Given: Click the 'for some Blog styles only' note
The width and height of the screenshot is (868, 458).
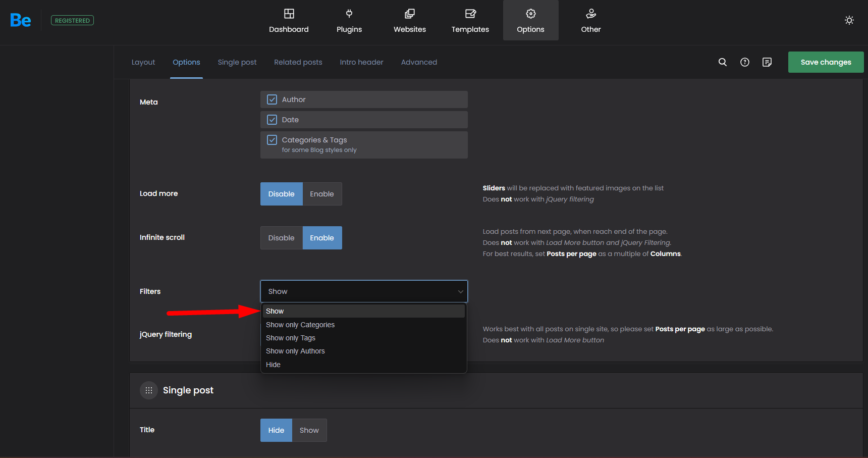Looking at the screenshot, I should click(319, 150).
